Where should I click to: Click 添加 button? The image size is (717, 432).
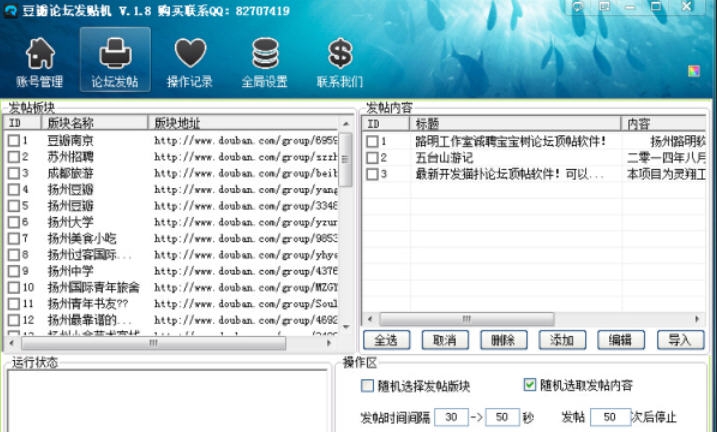coord(562,340)
